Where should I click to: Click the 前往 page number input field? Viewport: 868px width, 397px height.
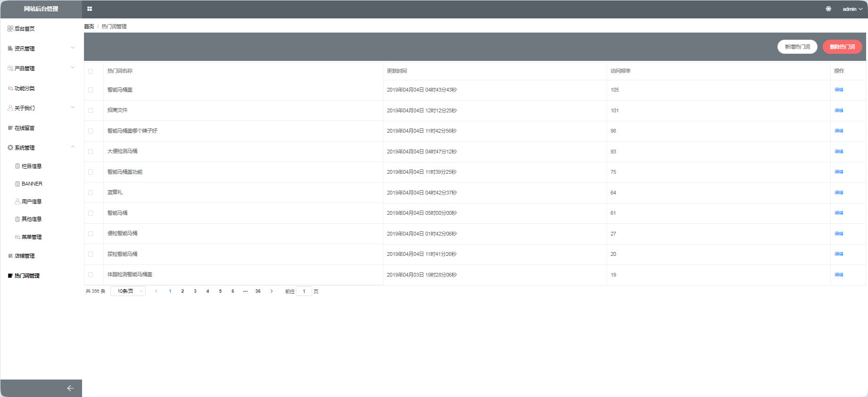304,291
